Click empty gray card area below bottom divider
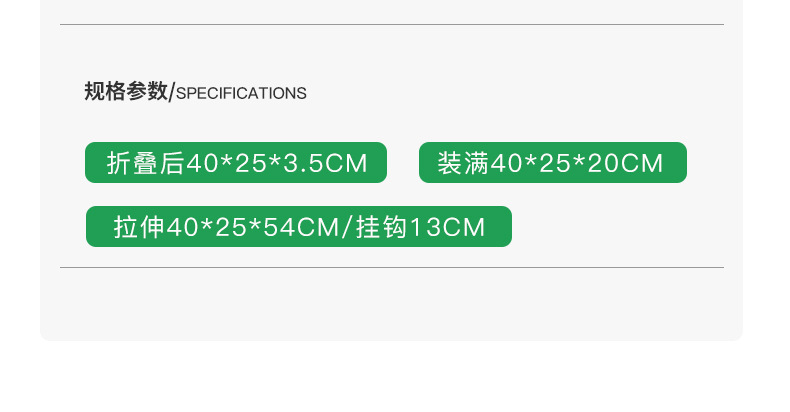Screen dimensions: 790x412 [391, 305]
